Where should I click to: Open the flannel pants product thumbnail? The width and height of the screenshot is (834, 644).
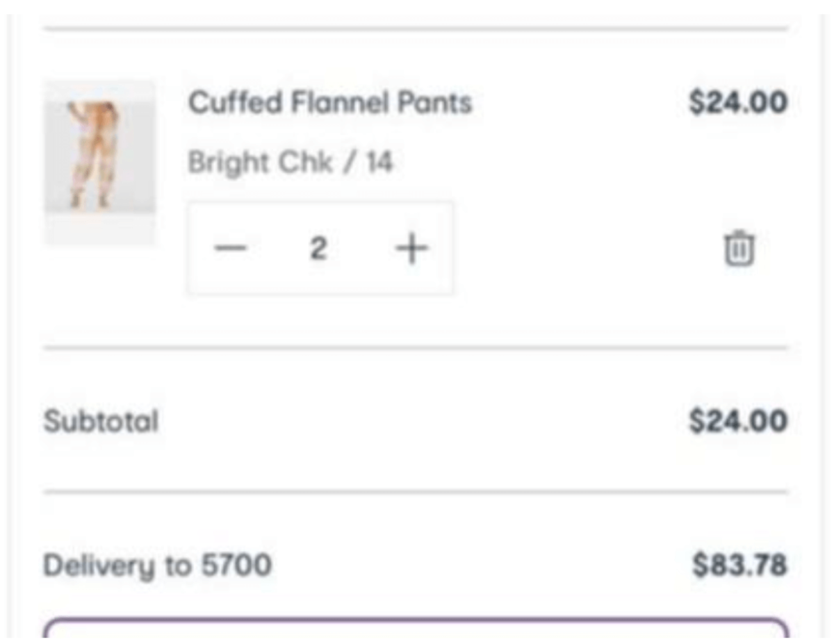[x=100, y=161]
